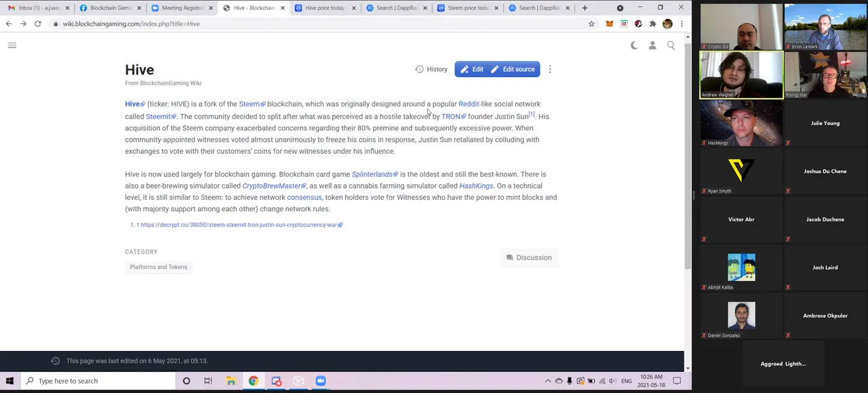Viewport: 868px width, 393px height.
Task: Switch to the Meeting Registration tab
Action: pos(182,8)
